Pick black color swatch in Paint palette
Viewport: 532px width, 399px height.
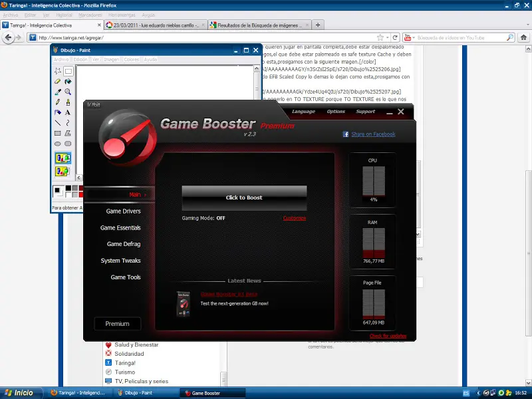(68, 188)
